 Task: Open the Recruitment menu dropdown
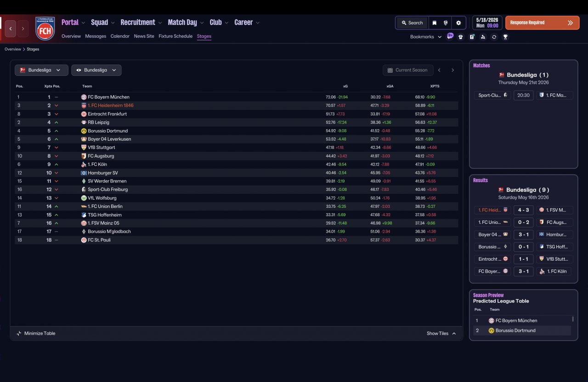[x=141, y=22]
